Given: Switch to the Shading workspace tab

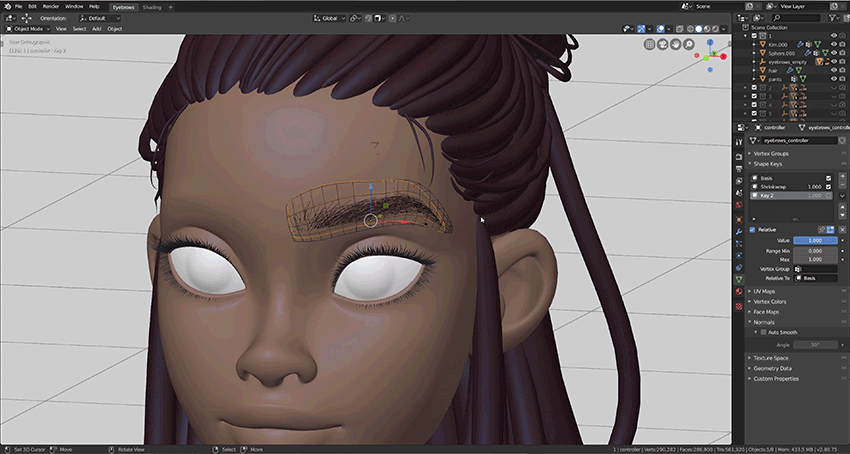Looking at the screenshot, I should click(151, 7).
